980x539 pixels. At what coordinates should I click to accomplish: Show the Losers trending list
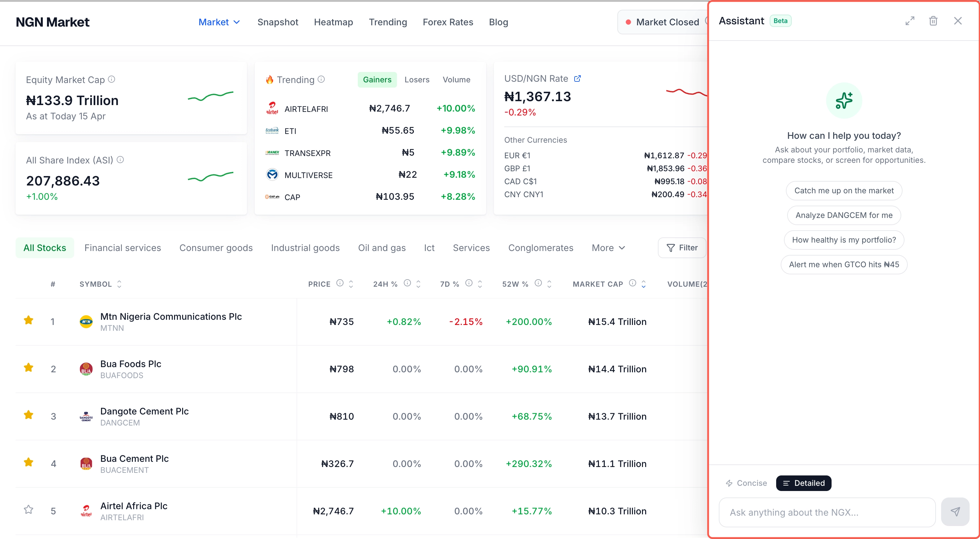(x=417, y=79)
